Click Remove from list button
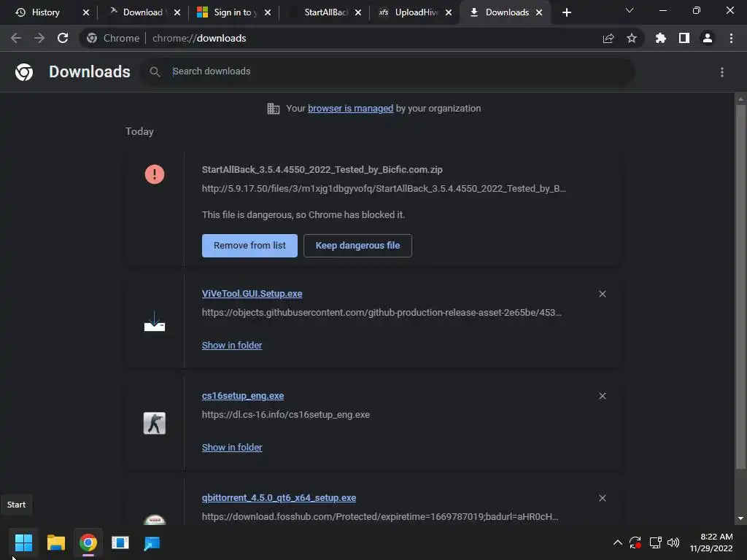This screenshot has width=747, height=560. [x=249, y=245]
